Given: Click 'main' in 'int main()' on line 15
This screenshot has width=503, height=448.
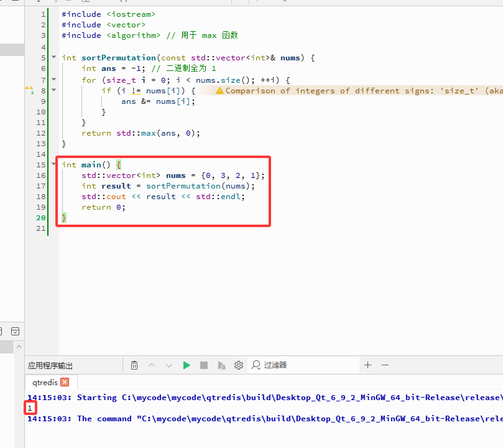Looking at the screenshot, I should tap(91, 165).
